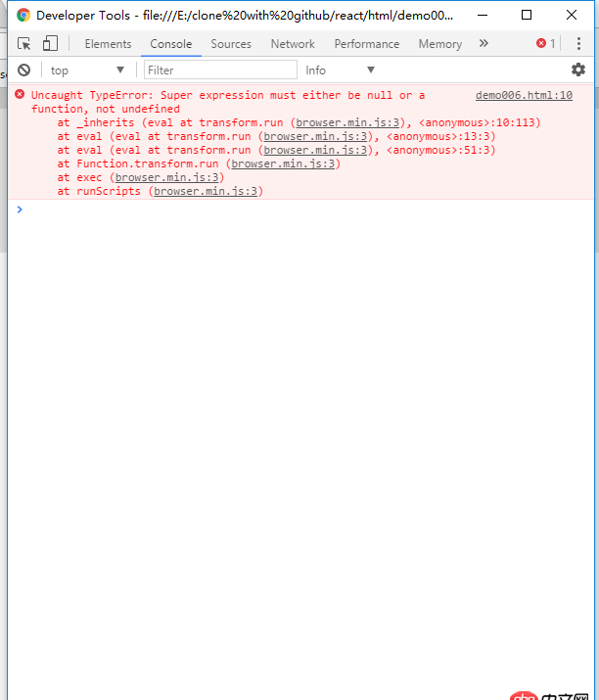The image size is (599, 700).
Task: Switch to the Performance tab
Action: 367,44
